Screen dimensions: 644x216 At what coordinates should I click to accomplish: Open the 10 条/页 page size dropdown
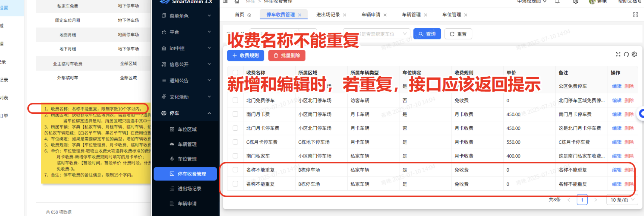(622, 200)
